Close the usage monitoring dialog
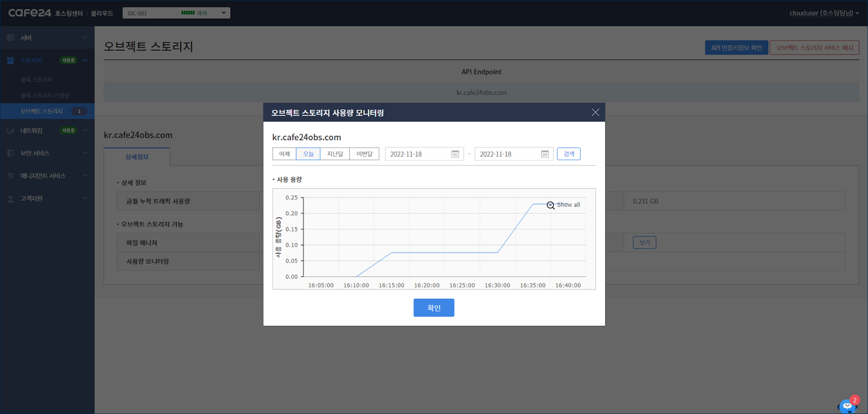 pyautogui.click(x=595, y=113)
